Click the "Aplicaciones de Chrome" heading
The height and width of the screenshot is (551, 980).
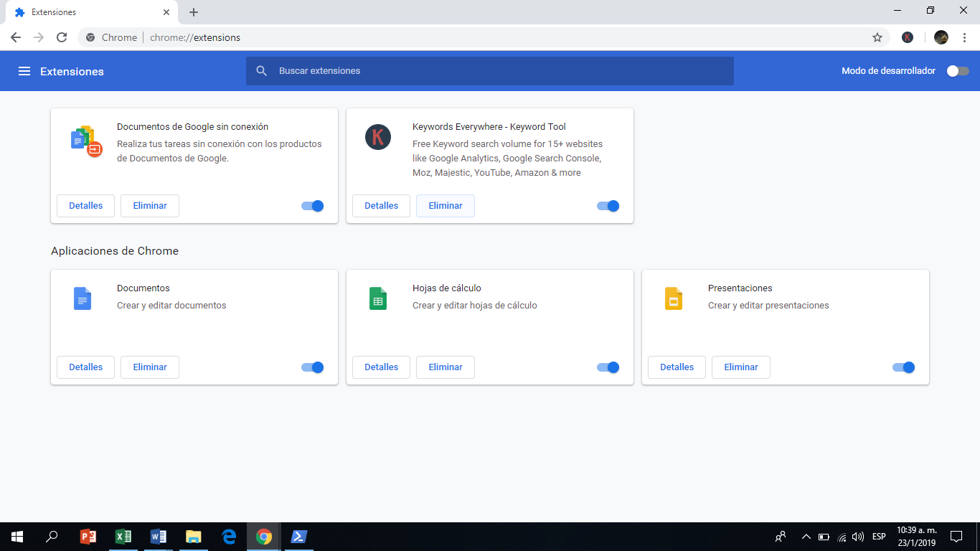[115, 251]
